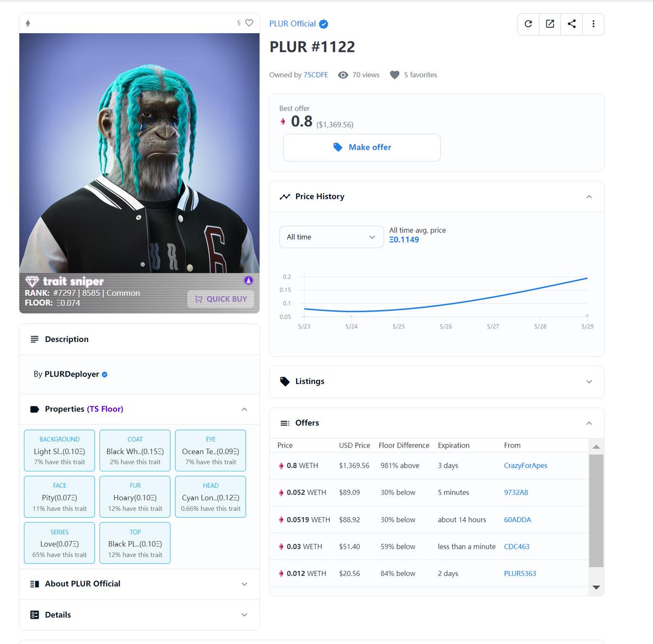
Task: Click the Listings tag icon
Action: pyautogui.click(x=285, y=382)
